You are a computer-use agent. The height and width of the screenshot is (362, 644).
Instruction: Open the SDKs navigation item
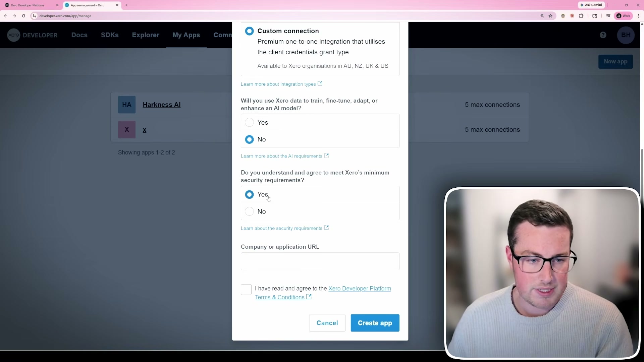[x=110, y=35]
